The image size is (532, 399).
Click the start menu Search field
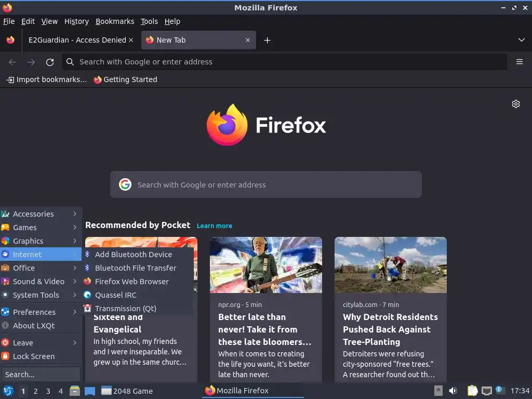[41, 375]
